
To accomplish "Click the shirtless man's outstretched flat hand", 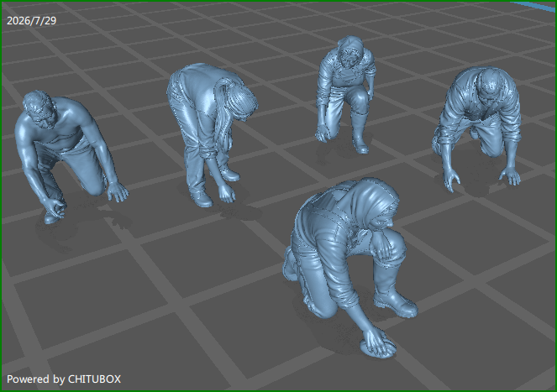I will [x=118, y=193].
